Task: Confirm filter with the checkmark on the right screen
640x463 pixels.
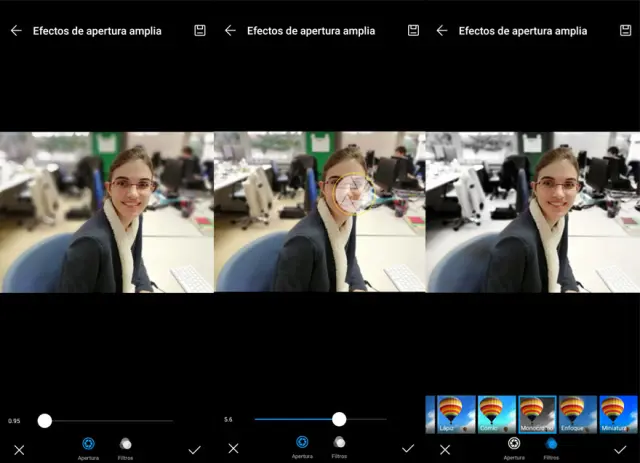Action: coord(620,449)
